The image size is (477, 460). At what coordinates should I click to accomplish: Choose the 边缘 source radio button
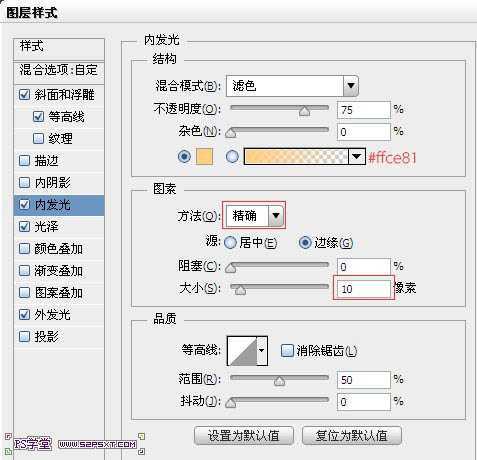305,243
